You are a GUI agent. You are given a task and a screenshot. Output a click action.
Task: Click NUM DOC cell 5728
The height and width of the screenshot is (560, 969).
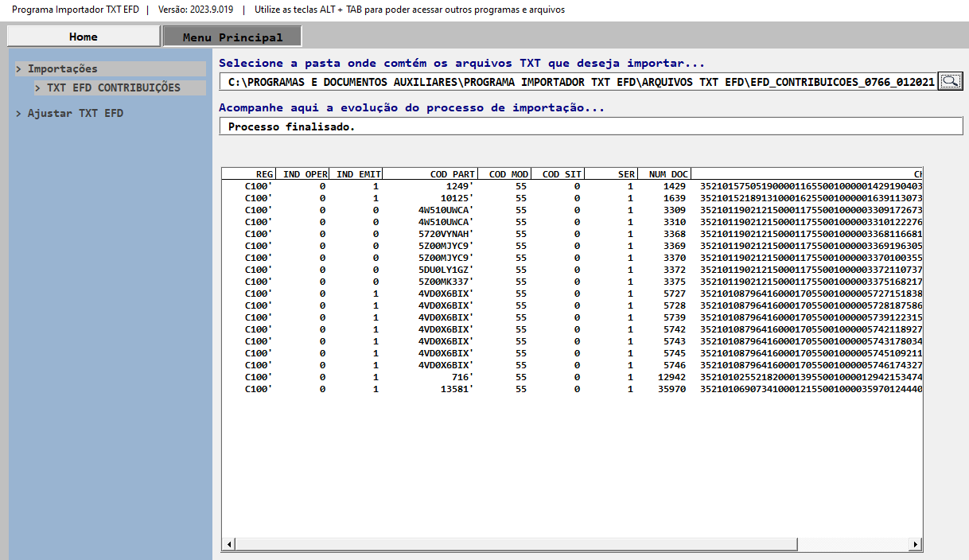coord(674,305)
